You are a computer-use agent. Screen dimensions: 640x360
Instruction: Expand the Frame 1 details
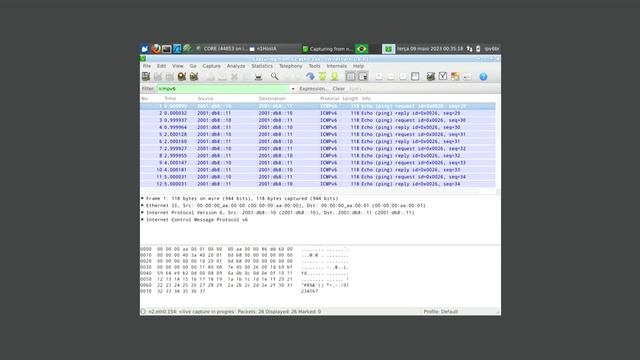(142, 198)
